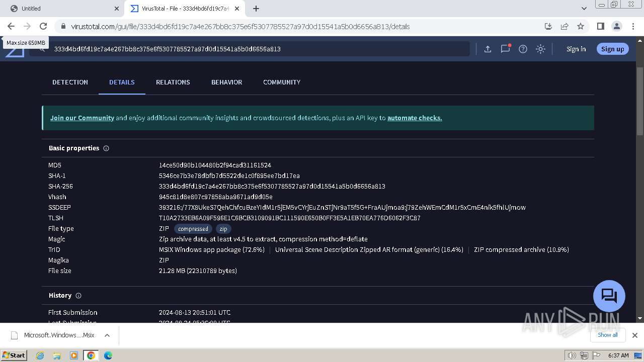This screenshot has height=362, width=644.
Task: Close the Untitled tab
Action: point(116,9)
